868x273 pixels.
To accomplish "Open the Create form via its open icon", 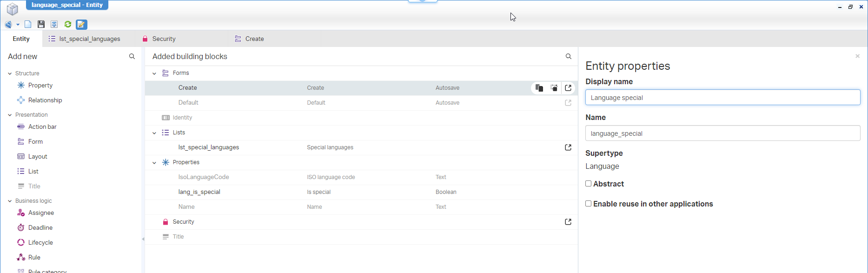I will 568,88.
